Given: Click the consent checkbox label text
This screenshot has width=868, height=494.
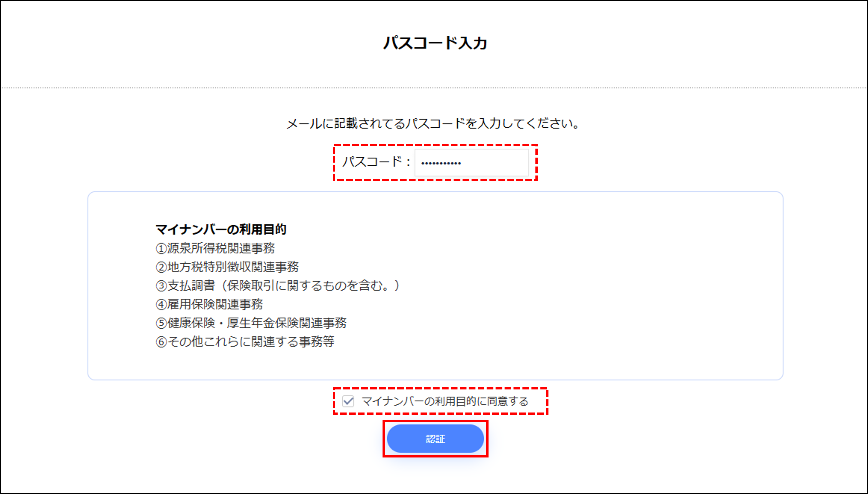Looking at the screenshot, I should coord(444,401).
